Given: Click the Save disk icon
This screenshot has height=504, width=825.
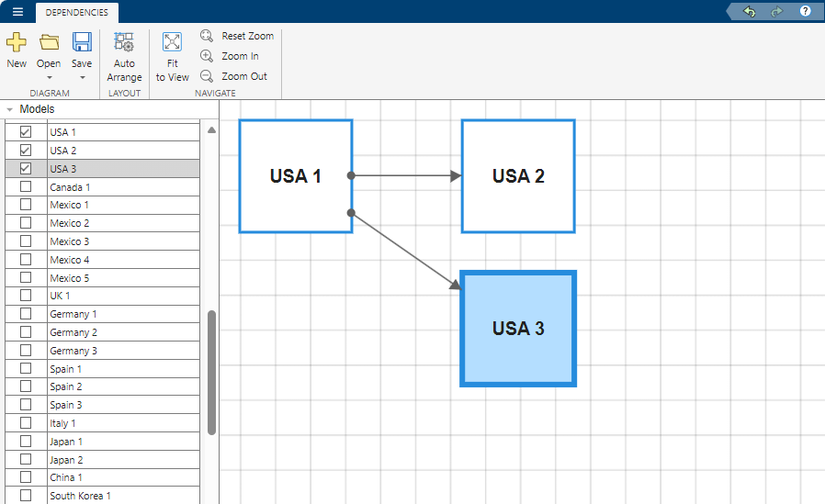Looking at the screenshot, I should (x=82, y=42).
